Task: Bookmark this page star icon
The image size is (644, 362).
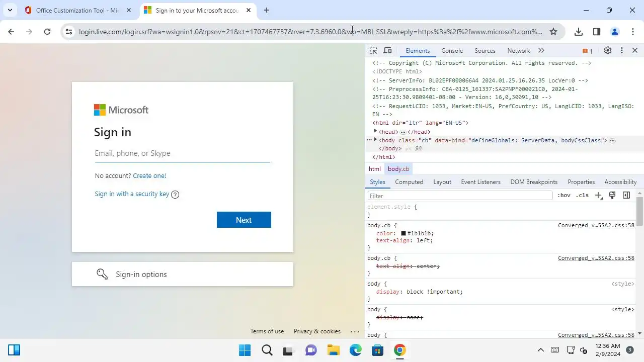Action: click(x=553, y=32)
